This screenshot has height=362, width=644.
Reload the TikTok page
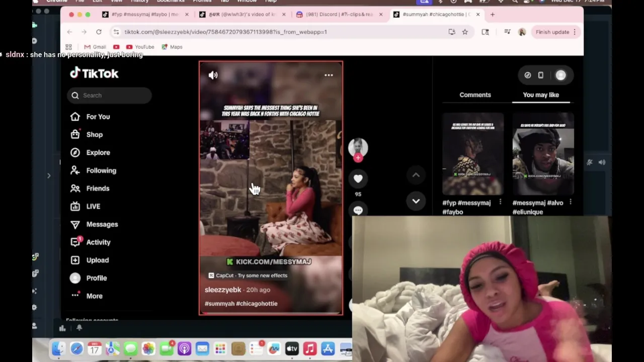(99, 32)
